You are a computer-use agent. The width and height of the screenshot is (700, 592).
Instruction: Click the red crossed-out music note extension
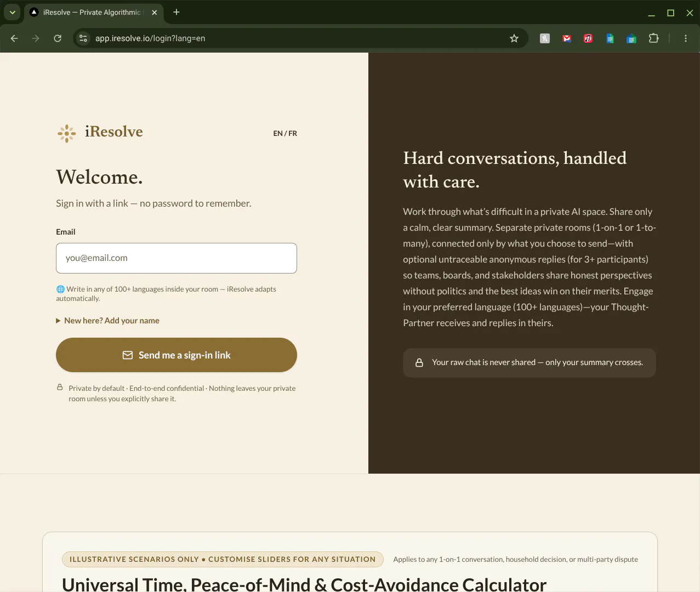click(x=588, y=38)
